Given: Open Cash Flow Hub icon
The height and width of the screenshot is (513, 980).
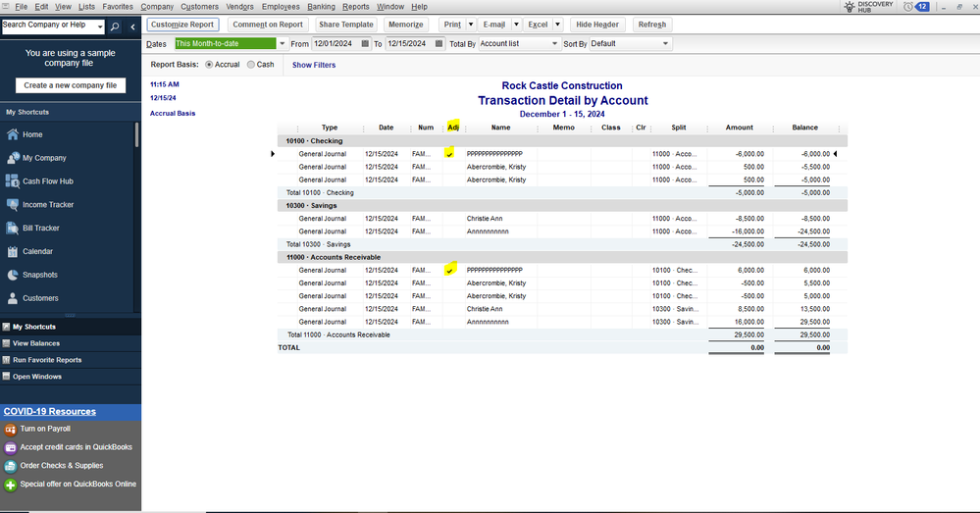Looking at the screenshot, I should pos(13,181).
